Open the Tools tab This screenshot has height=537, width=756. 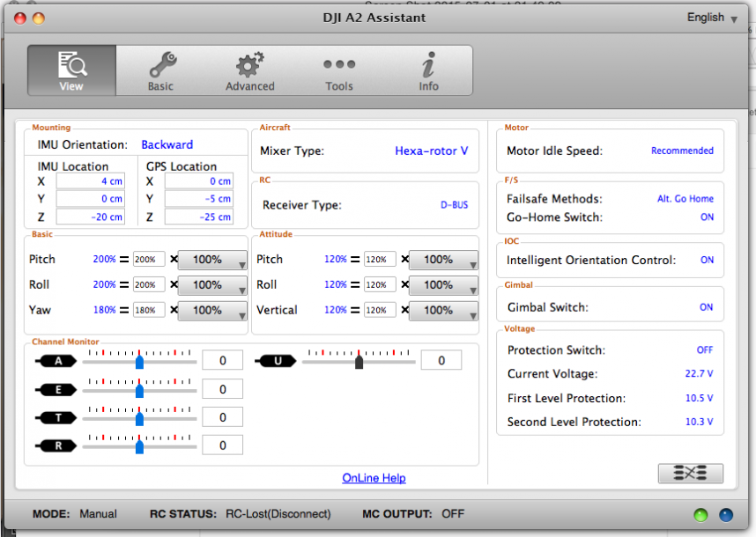pos(339,70)
